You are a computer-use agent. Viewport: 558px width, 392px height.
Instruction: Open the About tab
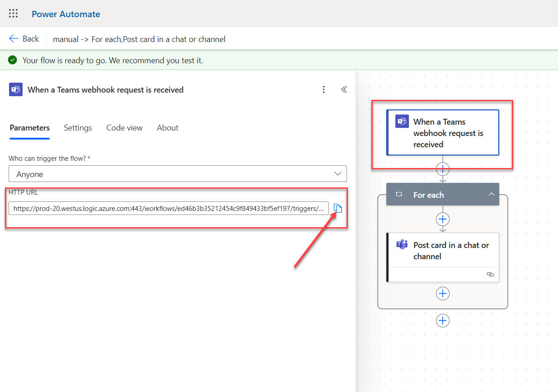[168, 128]
